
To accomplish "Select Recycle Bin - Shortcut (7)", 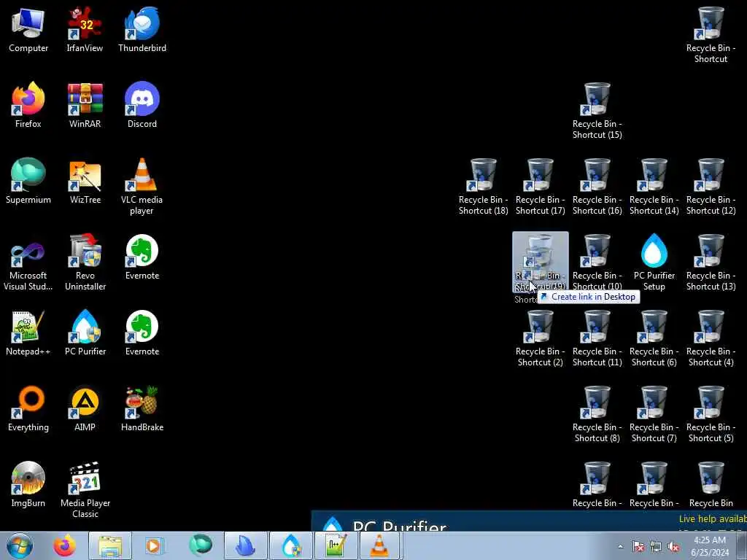I will coord(654,414).
